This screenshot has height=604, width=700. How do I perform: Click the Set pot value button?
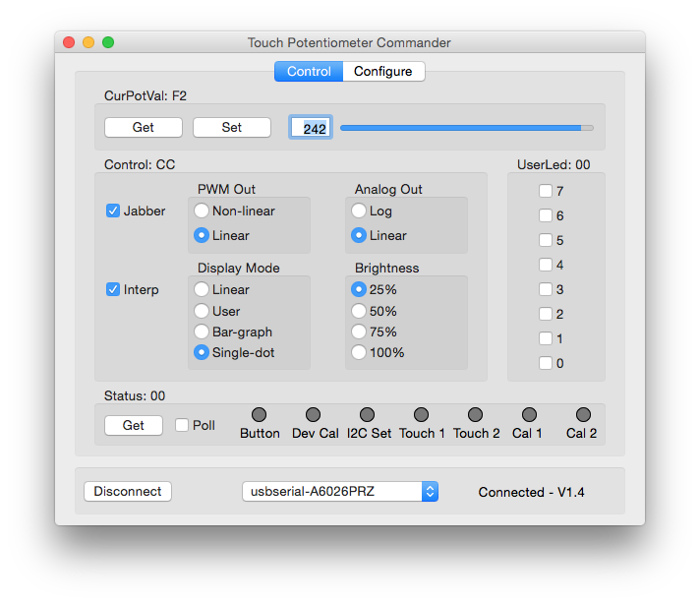point(232,127)
